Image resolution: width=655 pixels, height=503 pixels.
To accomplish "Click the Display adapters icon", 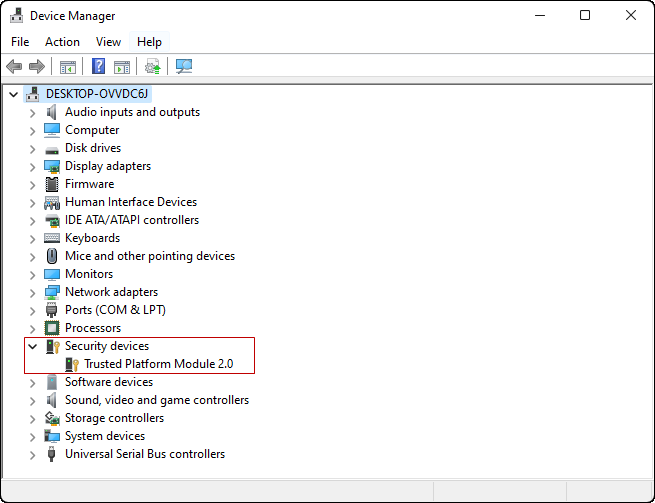I will click(x=52, y=166).
